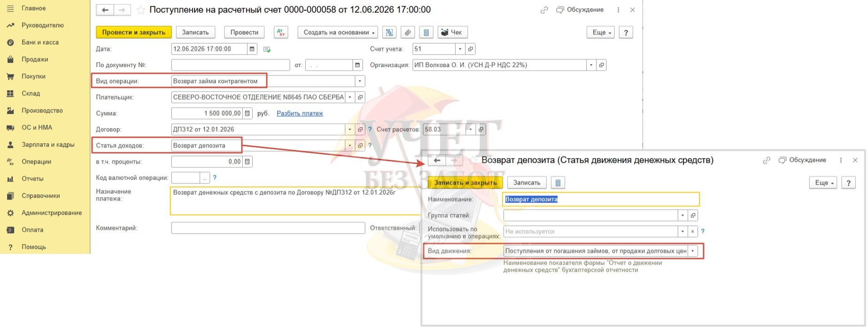Screen dimensions: 868x330
Task: Click help mark next to Код валютной операции
Action: (215, 178)
